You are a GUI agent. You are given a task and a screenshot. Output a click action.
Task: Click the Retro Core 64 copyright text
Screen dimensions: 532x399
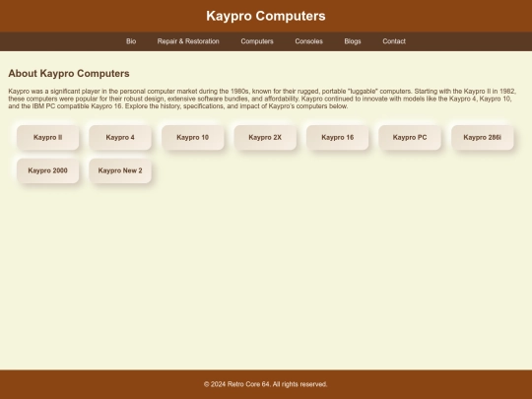[x=266, y=384]
